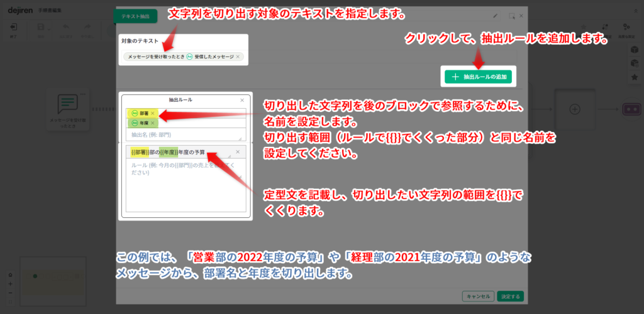Collapse the header with double-chevron icon
The image size is (644, 314).
[x=636, y=10]
